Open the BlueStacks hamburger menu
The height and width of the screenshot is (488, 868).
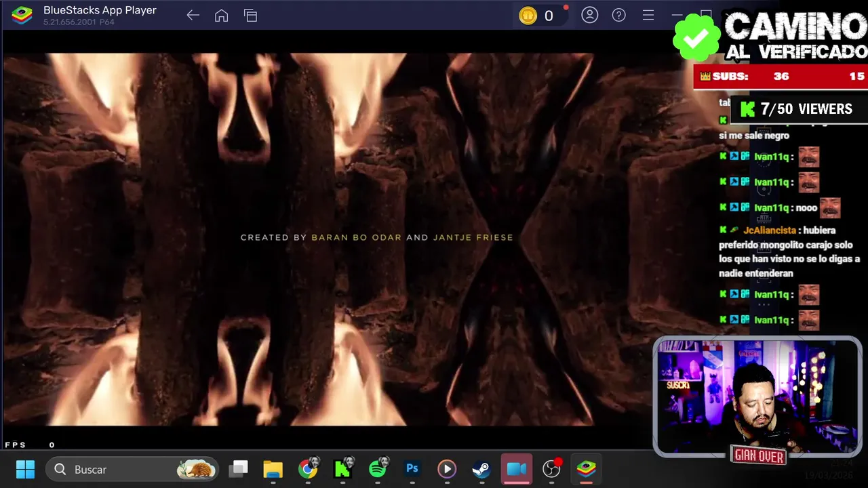pos(648,15)
